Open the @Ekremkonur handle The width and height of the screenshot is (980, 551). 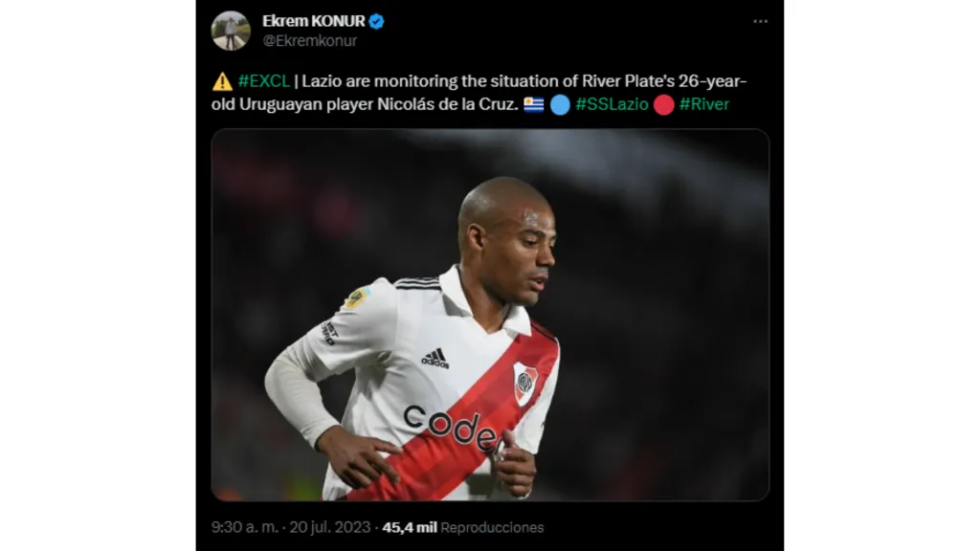(x=309, y=40)
